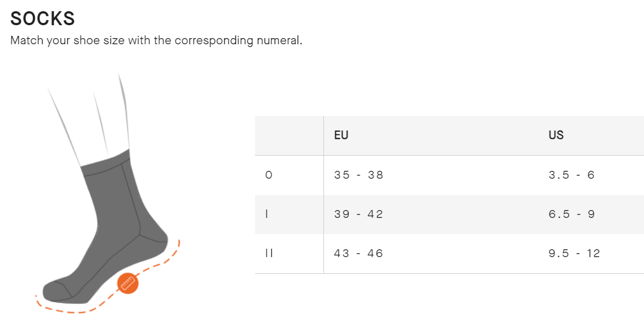Image resolution: width=644 pixels, height=326 pixels.
Task: Click the EU 43 - 46 cell
Action: click(x=359, y=254)
